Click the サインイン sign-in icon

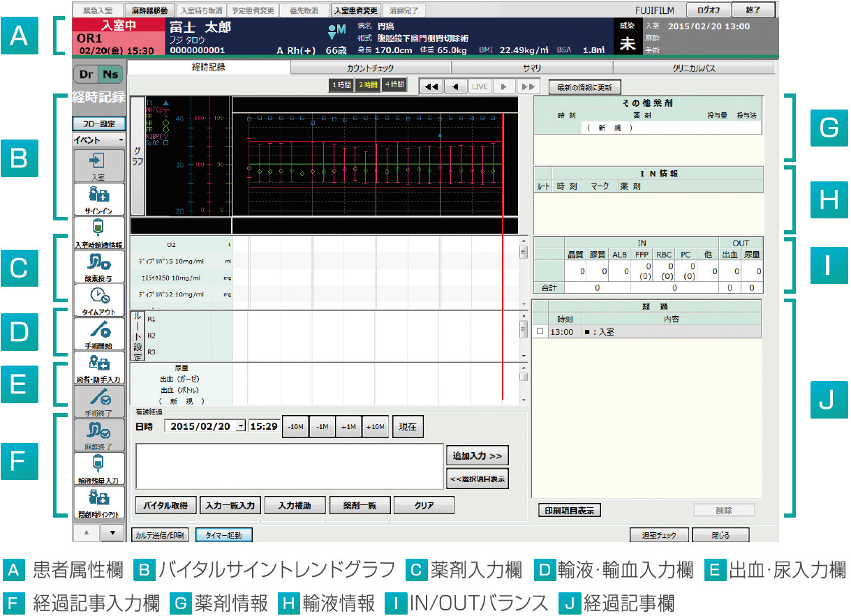click(x=98, y=198)
